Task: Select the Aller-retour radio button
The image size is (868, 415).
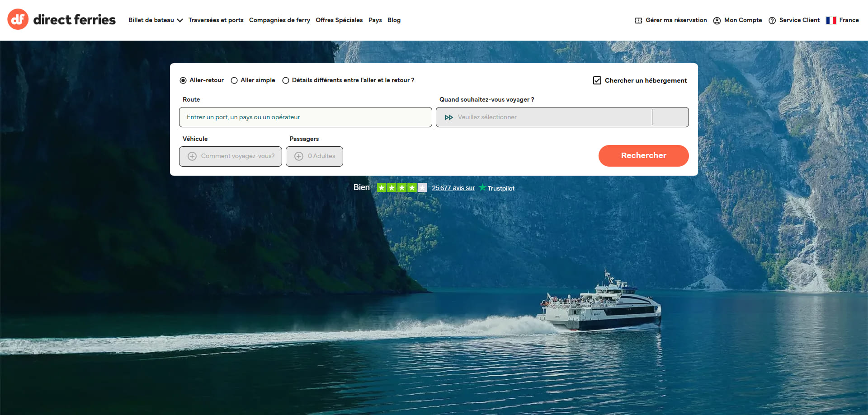Action: [x=183, y=80]
